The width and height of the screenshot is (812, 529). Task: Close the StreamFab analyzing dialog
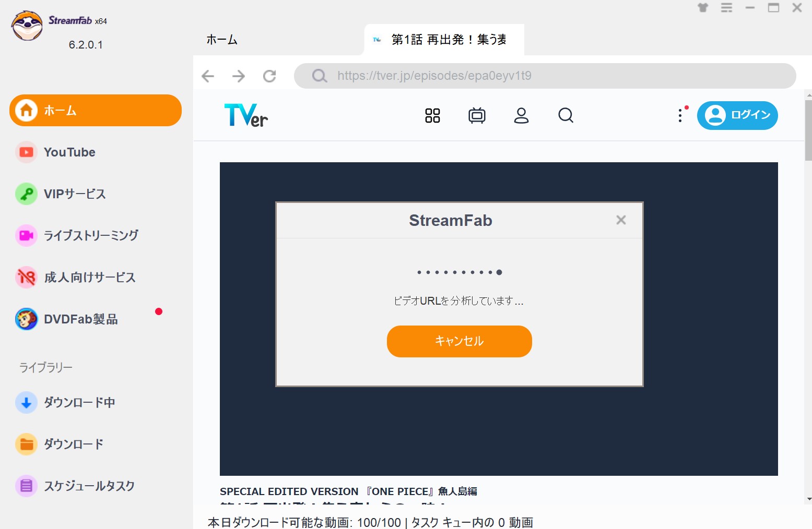pyautogui.click(x=621, y=220)
